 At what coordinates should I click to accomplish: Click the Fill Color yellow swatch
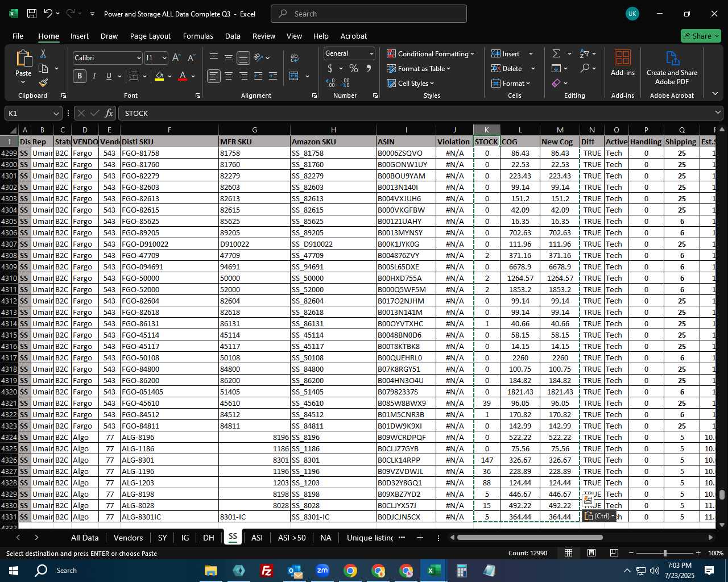(x=159, y=77)
